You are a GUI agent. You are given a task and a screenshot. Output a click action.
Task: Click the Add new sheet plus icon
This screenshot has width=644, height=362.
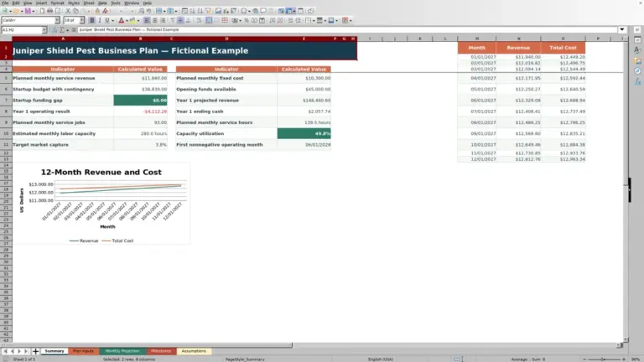tap(35, 351)
